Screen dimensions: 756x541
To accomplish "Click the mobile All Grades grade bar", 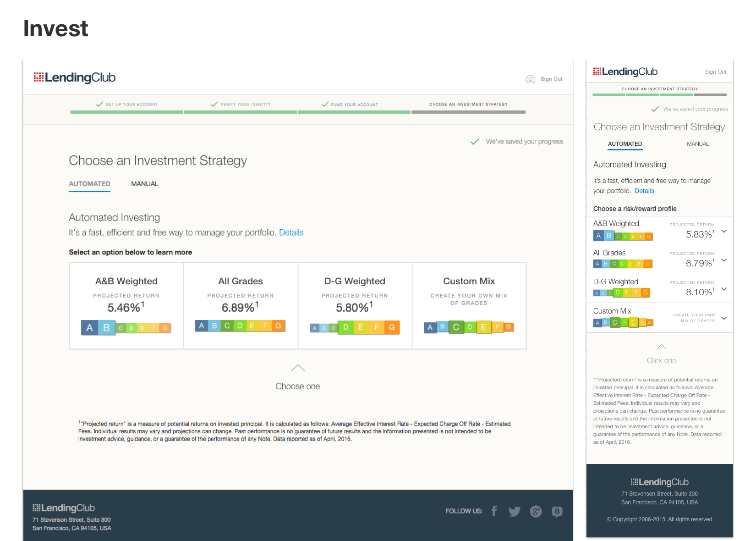I will coord(623,264).
